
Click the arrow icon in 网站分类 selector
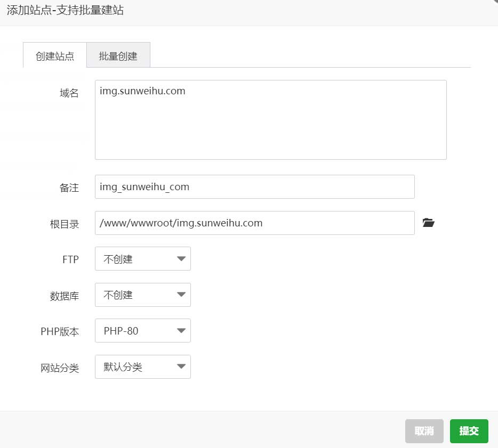(x=181, y=367)
